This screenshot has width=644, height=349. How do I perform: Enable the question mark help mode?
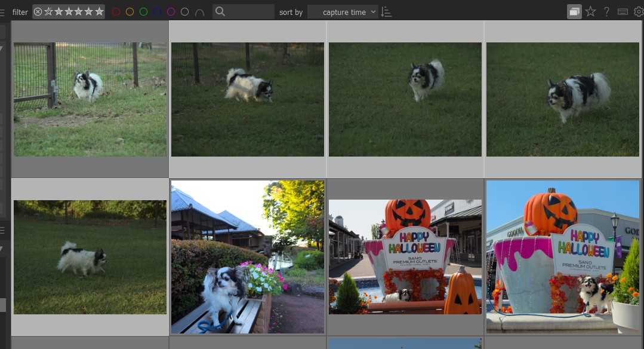click(x=606, y=11)
